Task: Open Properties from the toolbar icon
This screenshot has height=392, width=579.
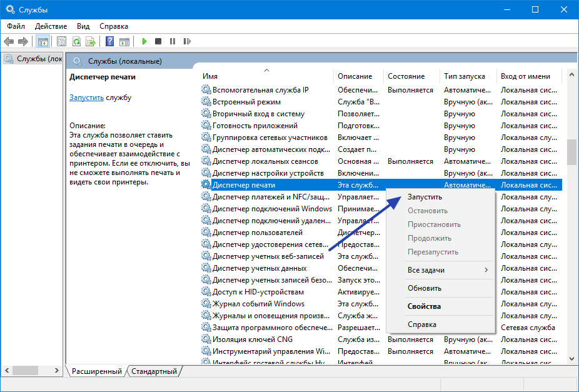Action: [61, 42]
